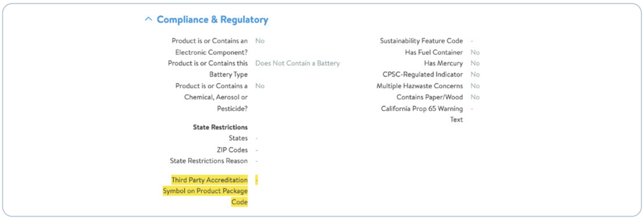Collapse the Compliance & Regulatory chevron icon
Image resolution: width=644 pixels, height=219 pixels.
point(148,19)
